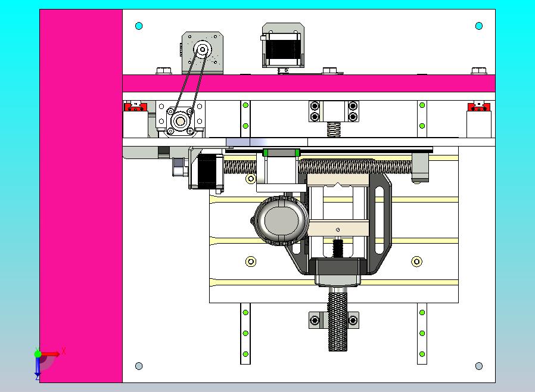Toggle the upper green indicator dot on the rail
Screen dimensions: 535x392
click(244, 104)
